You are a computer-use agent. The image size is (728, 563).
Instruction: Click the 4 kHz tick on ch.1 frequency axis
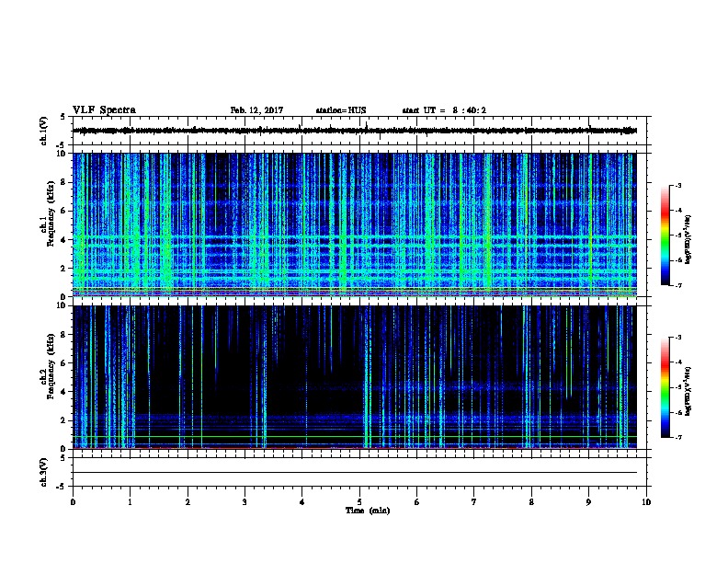click(64, 240)
